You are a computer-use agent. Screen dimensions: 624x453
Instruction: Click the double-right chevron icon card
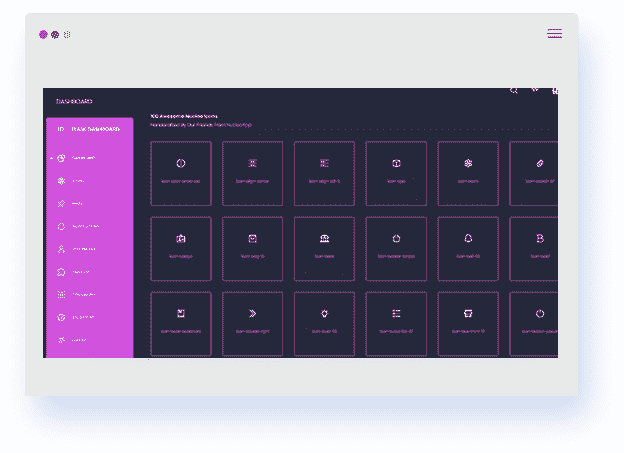point(253,322)
